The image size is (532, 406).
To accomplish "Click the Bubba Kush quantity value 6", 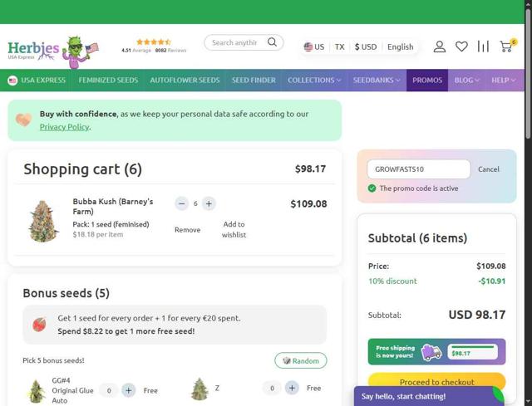I will pyautogui.click(x=195, y=203).
